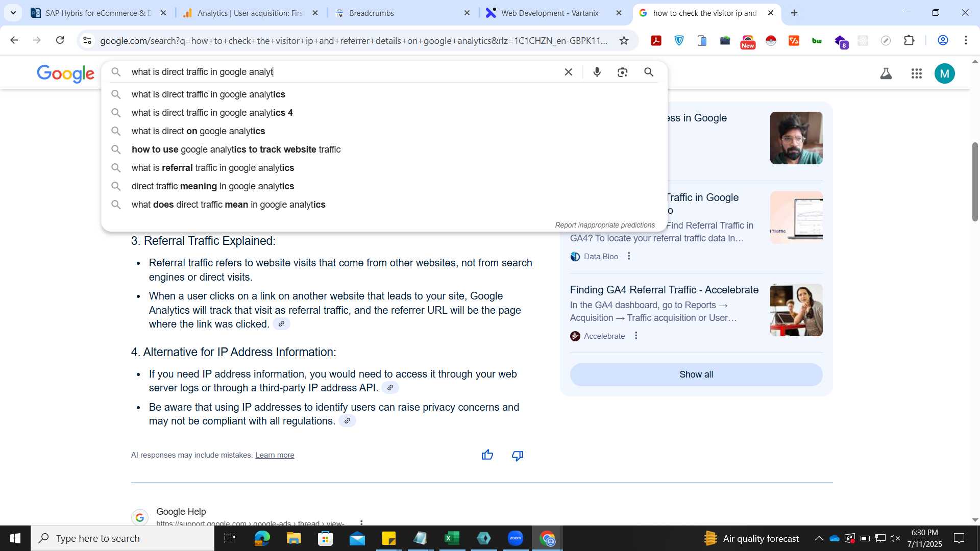The height and width of the screenshot is (551, 980).
Task: Select suggestion 'direct traffic meaning in google analytics'
Action: click(384, 186)
